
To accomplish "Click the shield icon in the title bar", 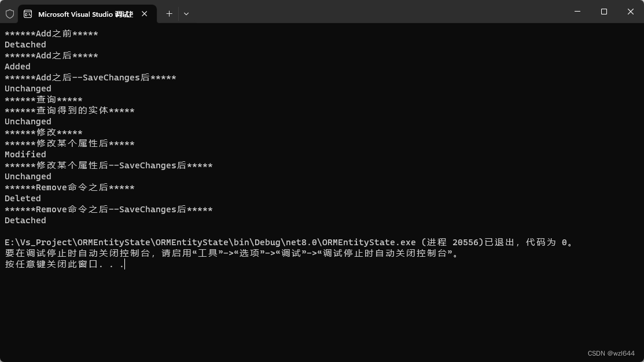I will pyautogui.click(x=9, y=12).
